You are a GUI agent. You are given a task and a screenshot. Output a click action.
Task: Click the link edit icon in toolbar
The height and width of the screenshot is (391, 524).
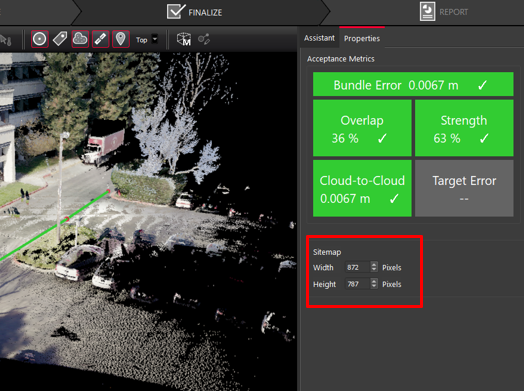tap(204, 39)
